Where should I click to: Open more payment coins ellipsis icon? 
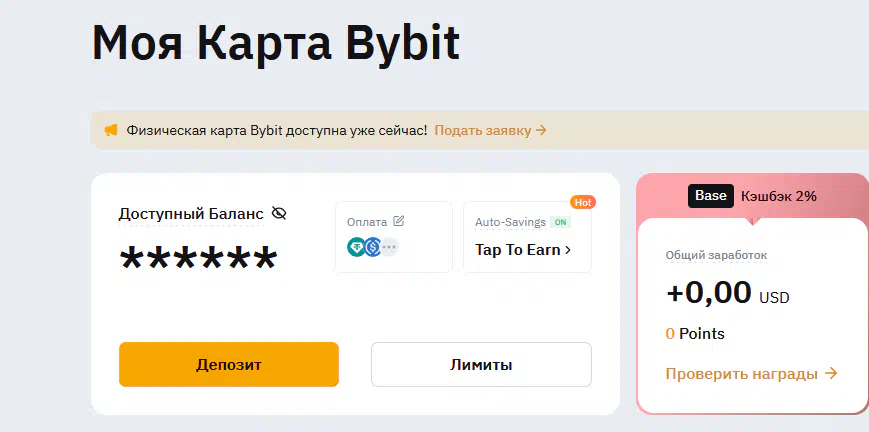point(390,247)
